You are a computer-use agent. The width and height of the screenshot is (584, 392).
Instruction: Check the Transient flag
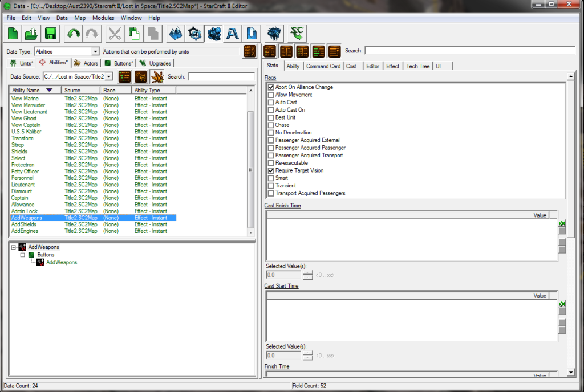(271, 186)
